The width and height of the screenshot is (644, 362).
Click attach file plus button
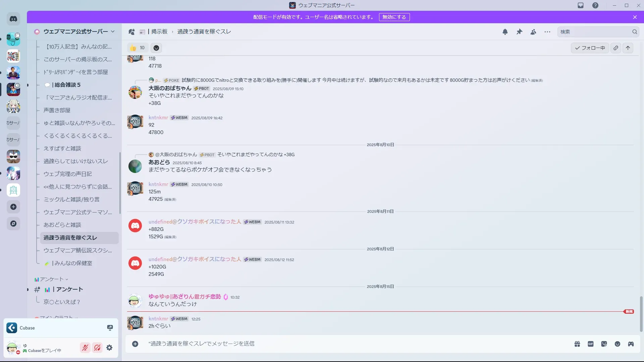135,344
